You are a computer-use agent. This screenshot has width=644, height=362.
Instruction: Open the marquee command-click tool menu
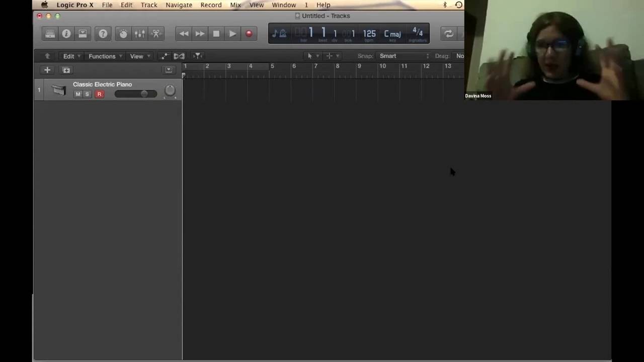[332, 56]
